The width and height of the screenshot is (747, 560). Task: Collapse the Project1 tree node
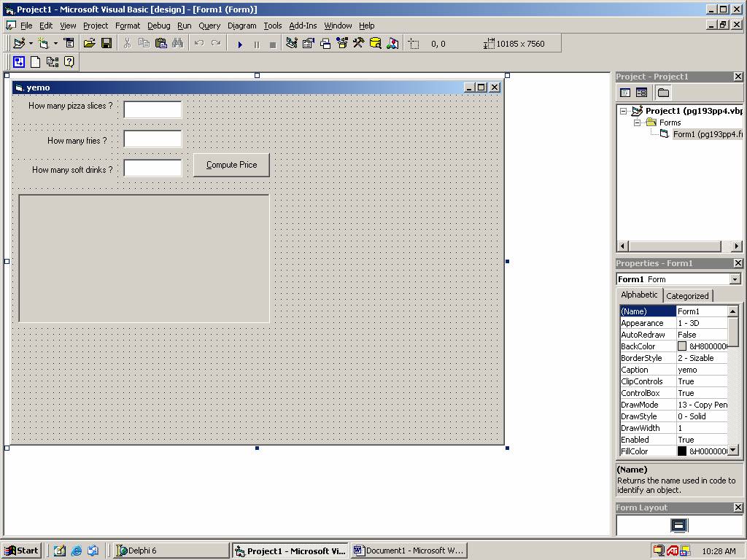624,112
